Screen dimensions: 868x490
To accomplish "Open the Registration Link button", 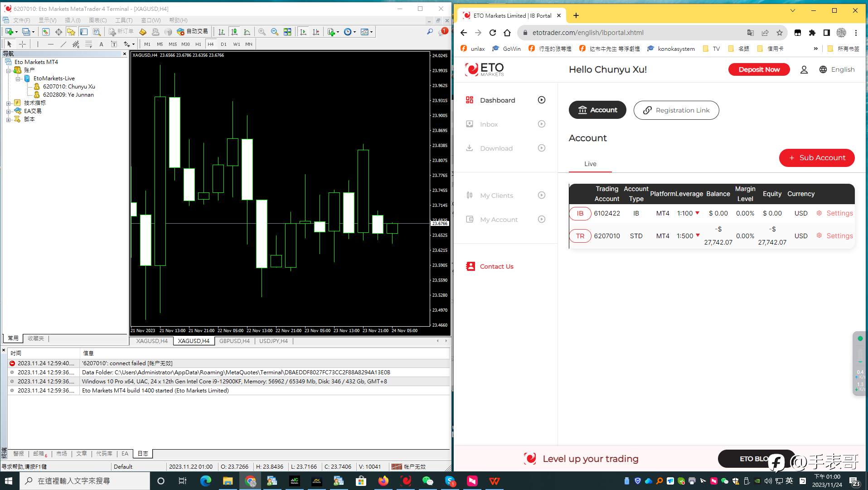I will point(676,110).
